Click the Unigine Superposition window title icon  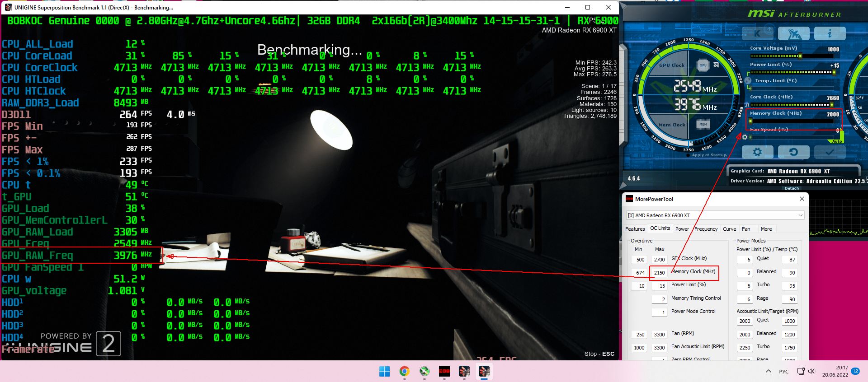(9, 7)
